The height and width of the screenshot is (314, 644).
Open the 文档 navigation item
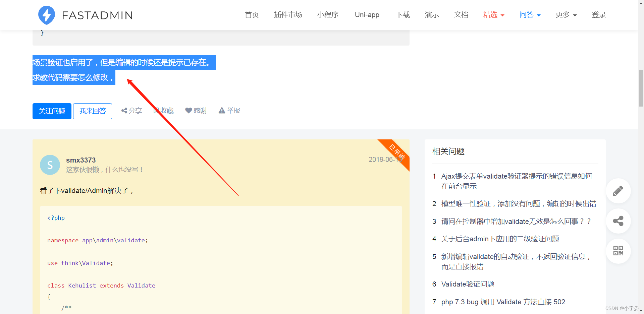[x=461, y=15]
